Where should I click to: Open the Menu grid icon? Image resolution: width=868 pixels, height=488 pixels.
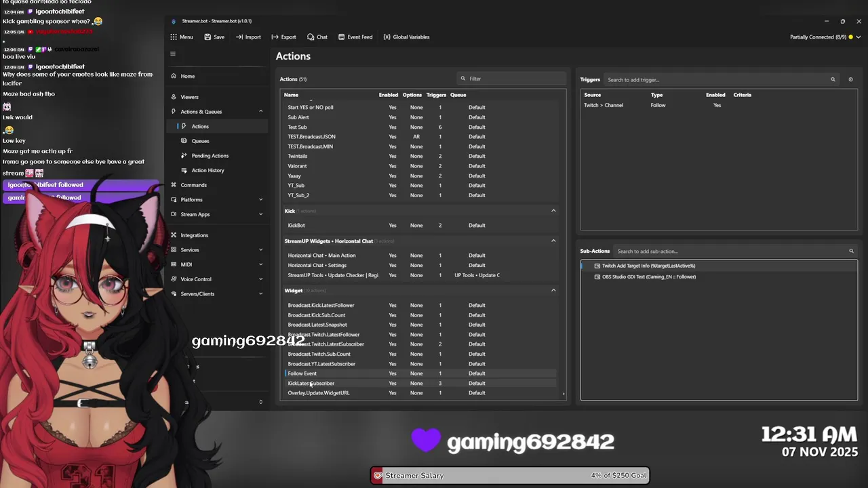(x=174, y=37)
